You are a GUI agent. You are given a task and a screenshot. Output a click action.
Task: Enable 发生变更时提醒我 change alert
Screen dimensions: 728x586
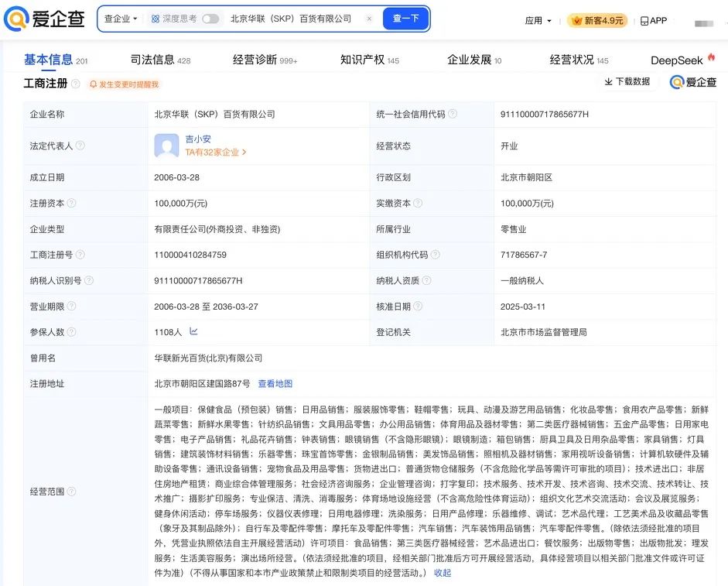pos(124,84)
